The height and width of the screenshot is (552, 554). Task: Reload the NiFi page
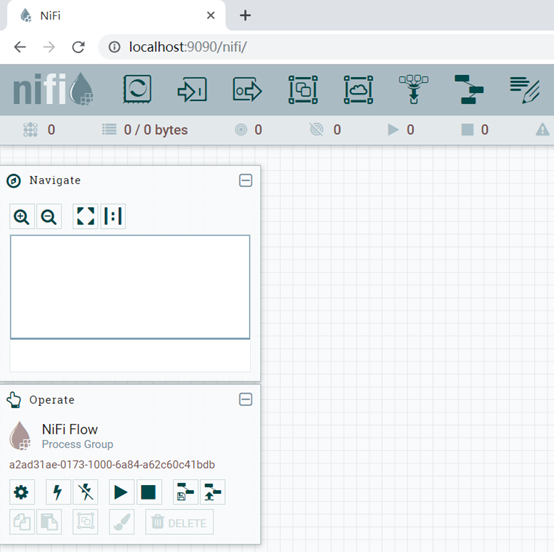click(78, 47)
